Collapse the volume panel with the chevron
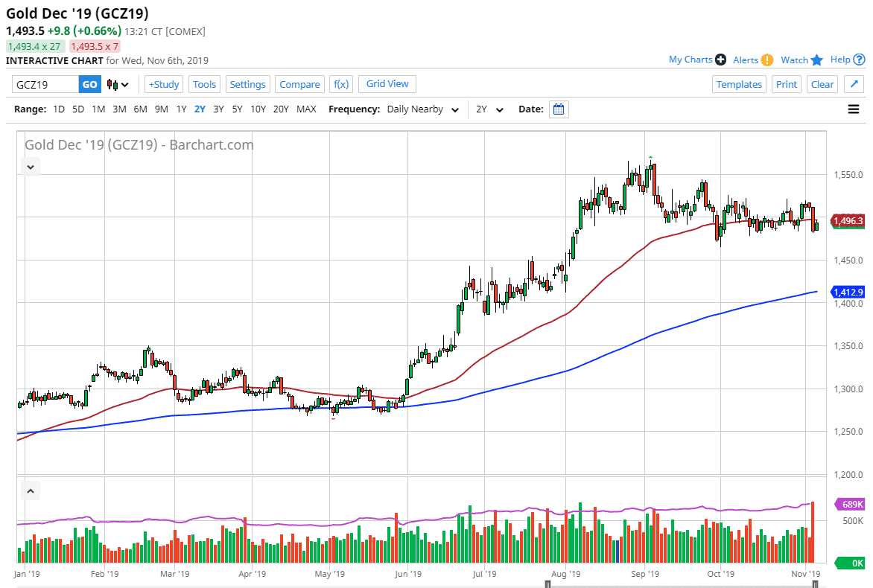 (31, 490)
